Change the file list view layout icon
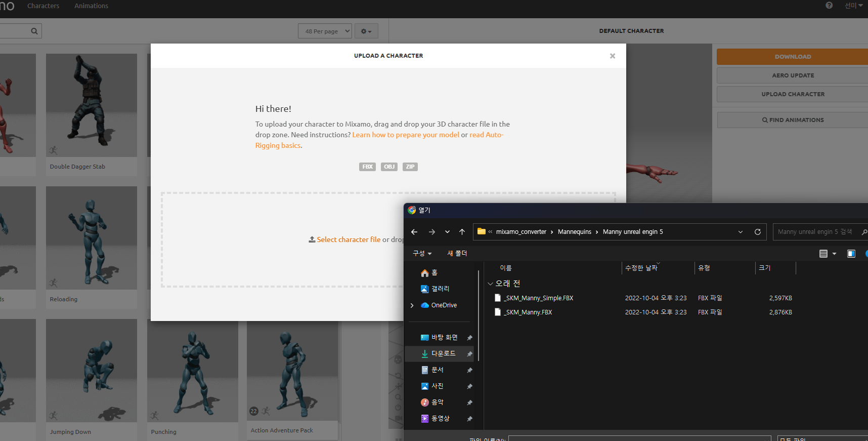Image resolution: width=868 pixels, height=441 pixels. click(823, 254)
